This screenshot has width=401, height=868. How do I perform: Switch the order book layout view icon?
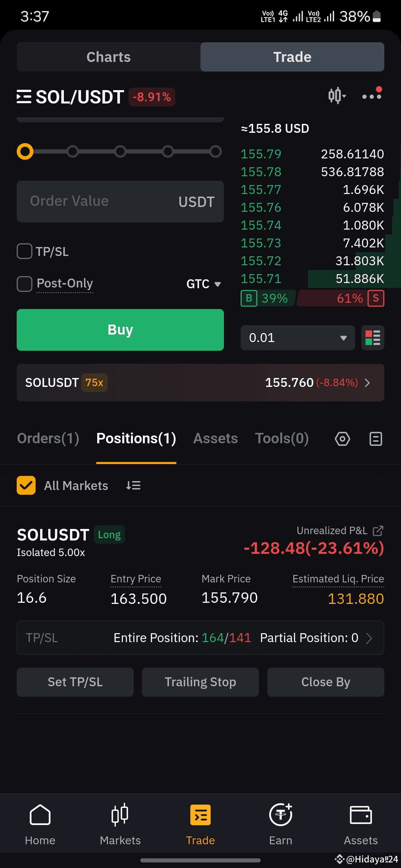[373, 338]
